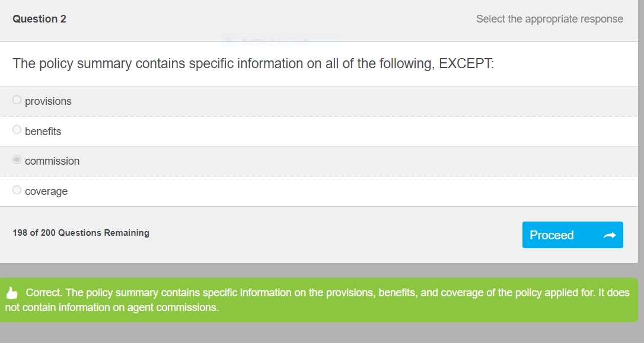644x343 pixels.
Task: Click the "commission" answer label text
Action: [52, 161]
